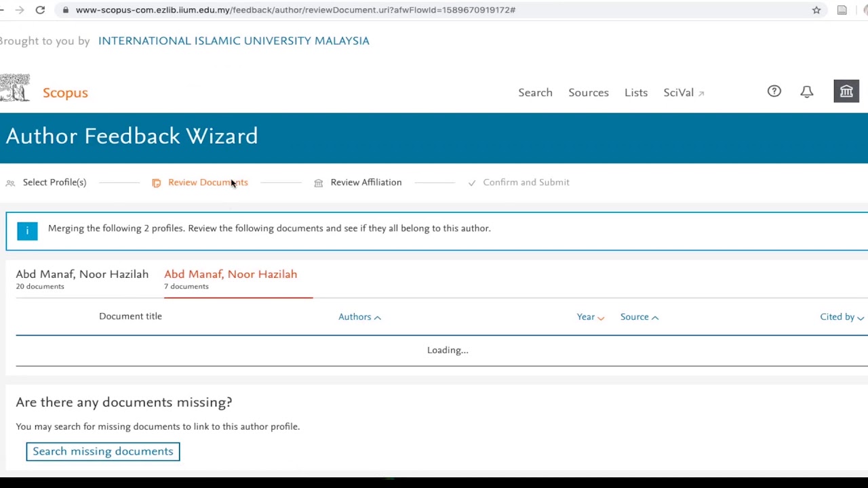This screenshot has width=868, height=488.
Task: Click the Review Documents step icon
Action: pyautogui.click(x=157, y=183)
